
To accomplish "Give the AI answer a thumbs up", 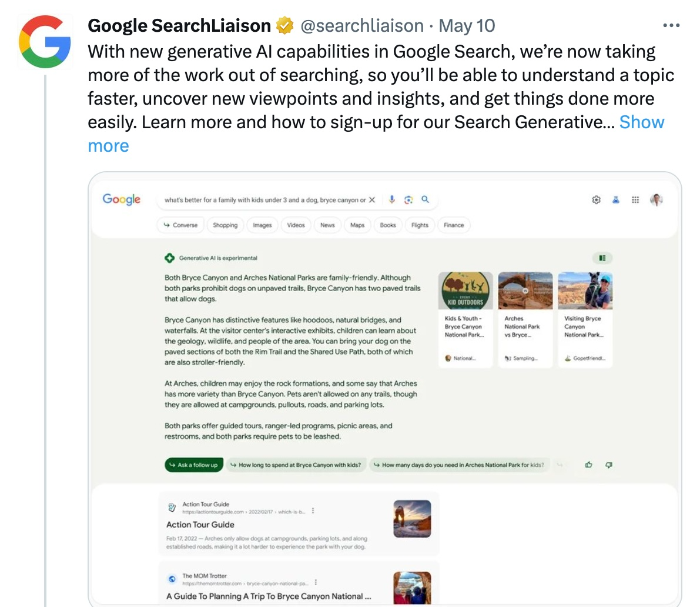I will coord(588,465).
